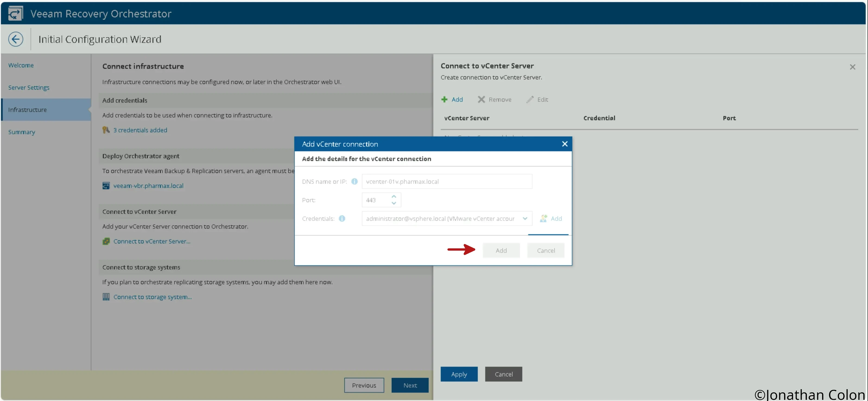The height and width of the screenshot is (401, 868).
Task: Click the dark Cancel button in vCenter side panel
Action: [504, 374]
